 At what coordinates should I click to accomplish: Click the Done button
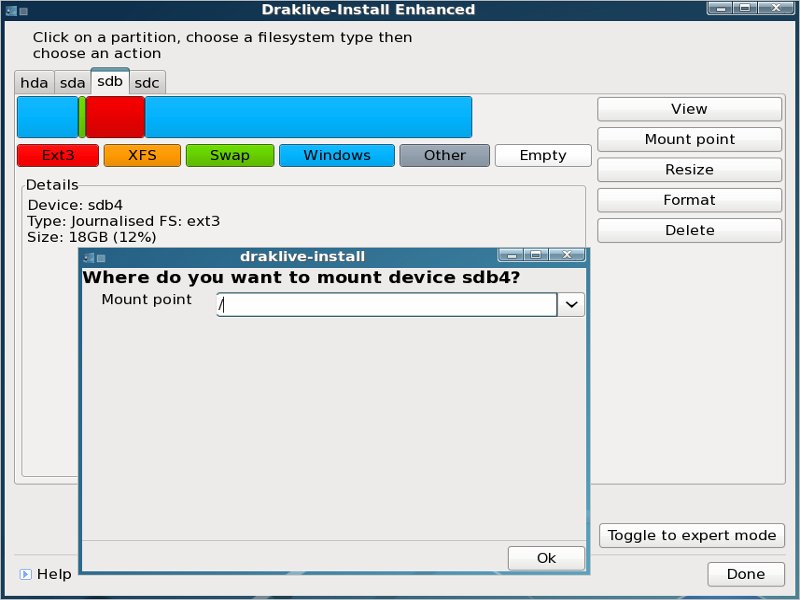coord(746,574)
